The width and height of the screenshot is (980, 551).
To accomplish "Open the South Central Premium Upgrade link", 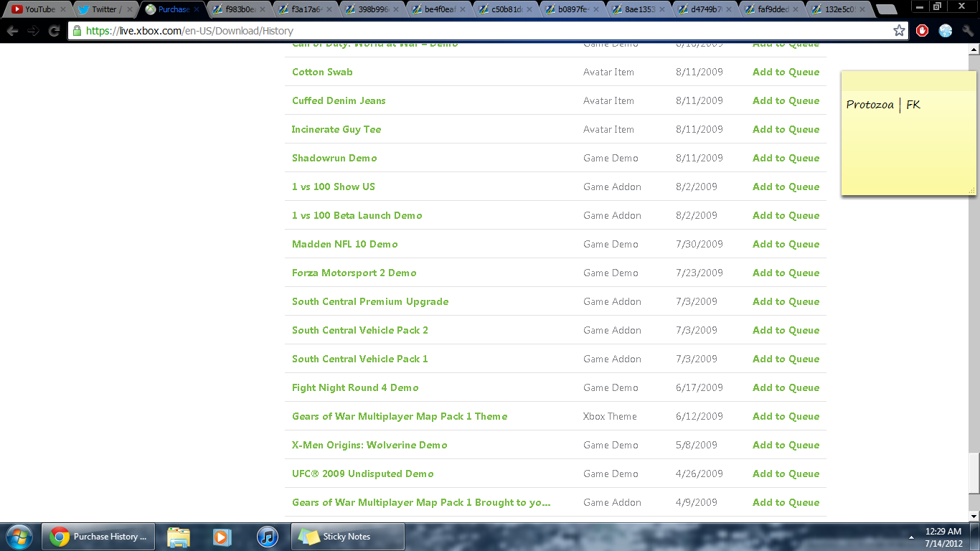I will (370, 301).
